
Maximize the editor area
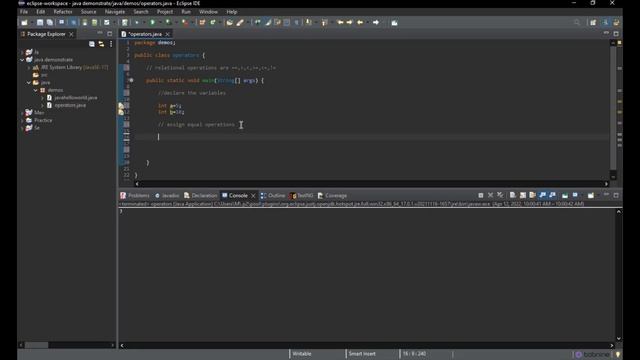[616, 33]
